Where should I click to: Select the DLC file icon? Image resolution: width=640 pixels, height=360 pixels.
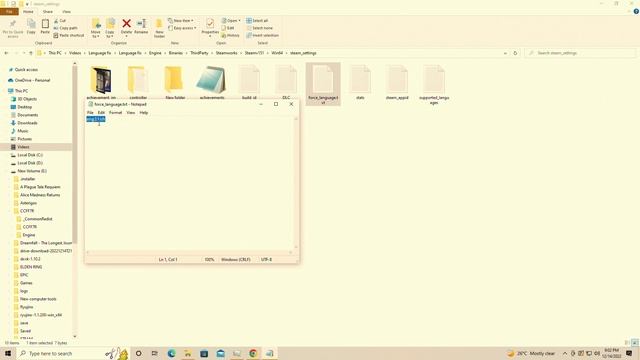click(286, 80)
